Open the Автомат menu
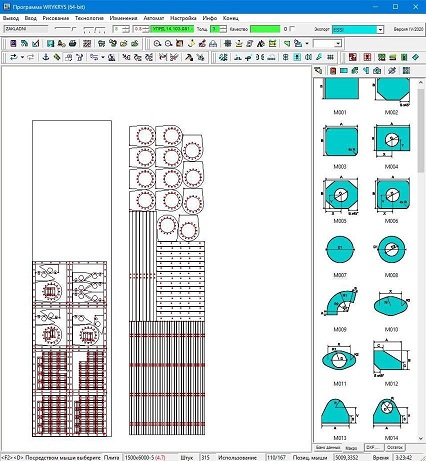 pyautogui.click(x=154, y=18)
